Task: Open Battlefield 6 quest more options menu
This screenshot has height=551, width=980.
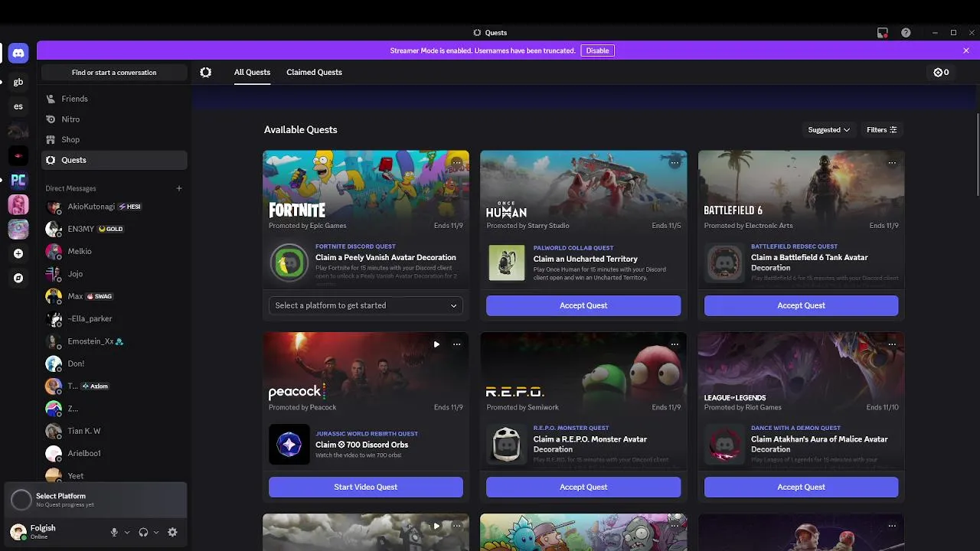Action: click(892, 162)
